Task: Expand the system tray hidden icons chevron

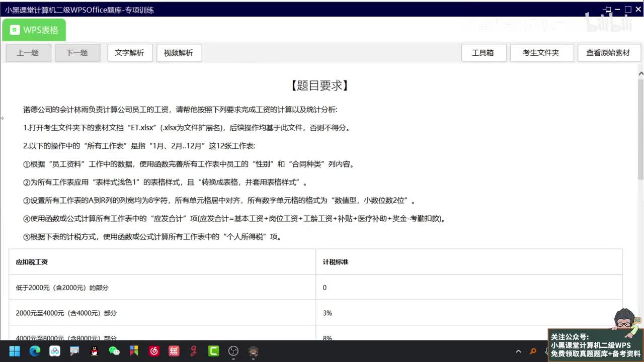Action: [x=518, y=351]
